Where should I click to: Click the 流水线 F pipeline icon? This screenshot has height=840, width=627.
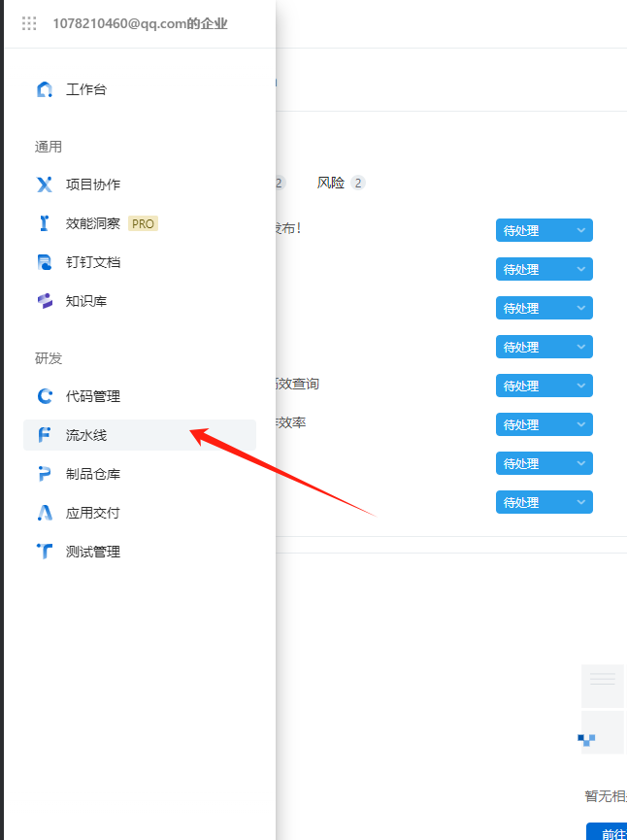45,435
